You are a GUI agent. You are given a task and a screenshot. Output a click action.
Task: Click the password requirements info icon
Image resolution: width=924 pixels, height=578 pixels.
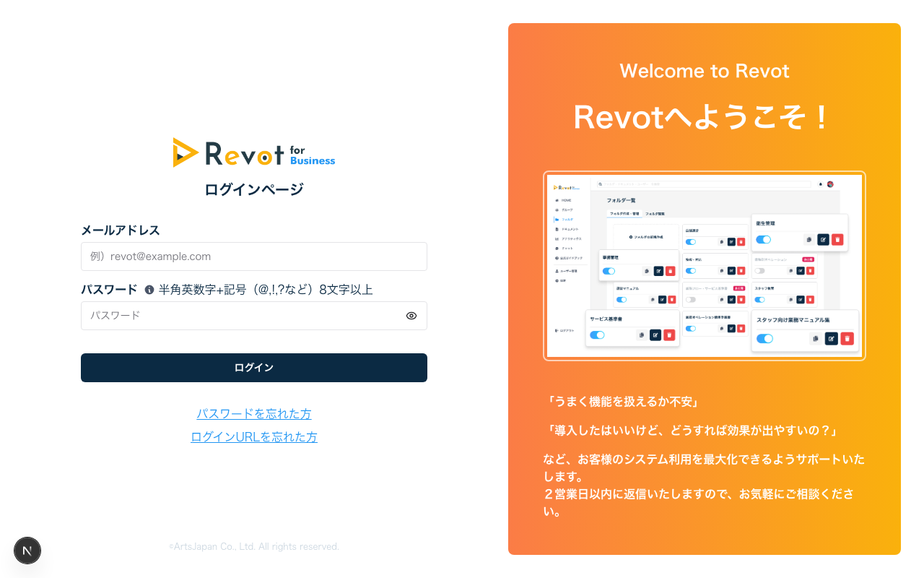tap(149, 290)
